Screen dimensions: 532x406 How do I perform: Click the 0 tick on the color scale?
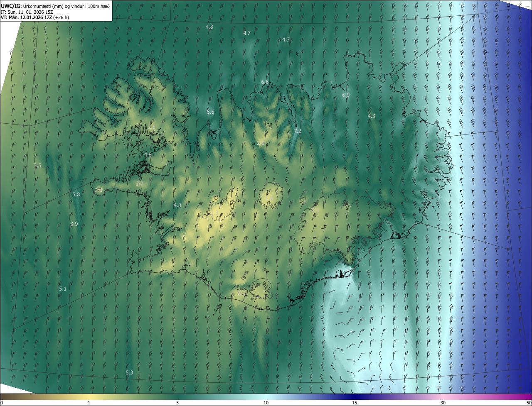click(2, 403)
